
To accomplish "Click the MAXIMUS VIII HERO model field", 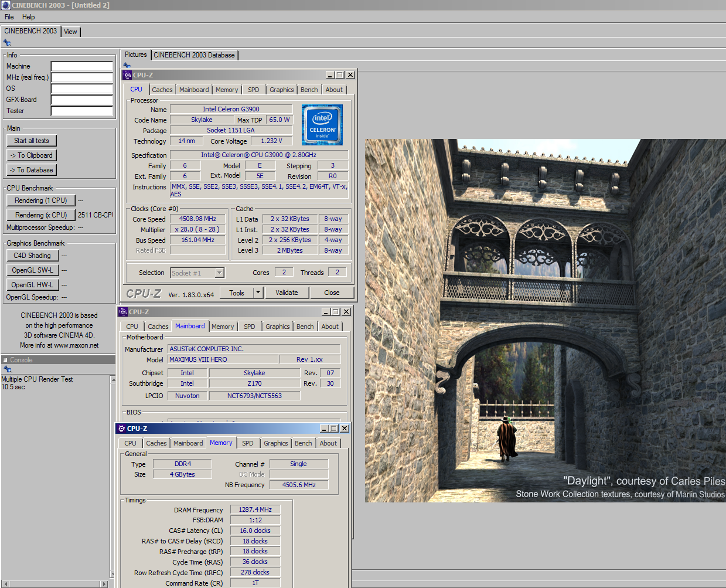I will [x=223, y=359].
